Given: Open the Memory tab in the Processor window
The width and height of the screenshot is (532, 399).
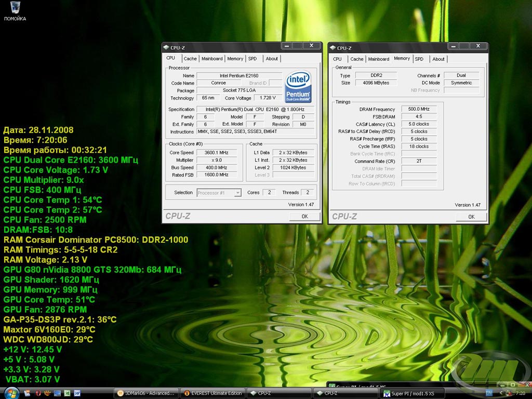Looking at the screenshot, I should point(235,59).
